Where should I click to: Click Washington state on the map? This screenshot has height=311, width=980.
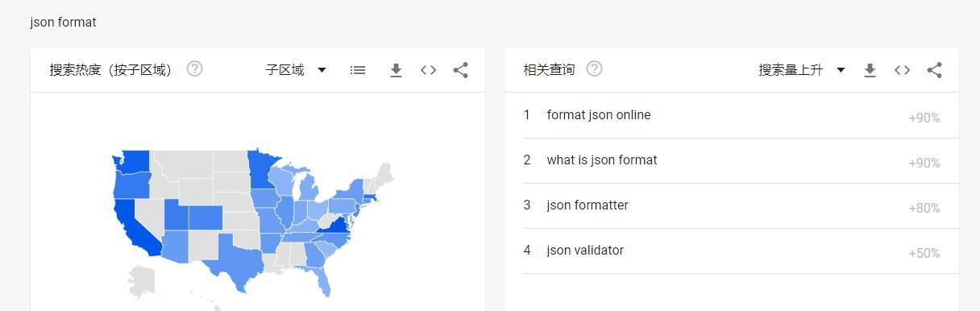tap(135, 161)
